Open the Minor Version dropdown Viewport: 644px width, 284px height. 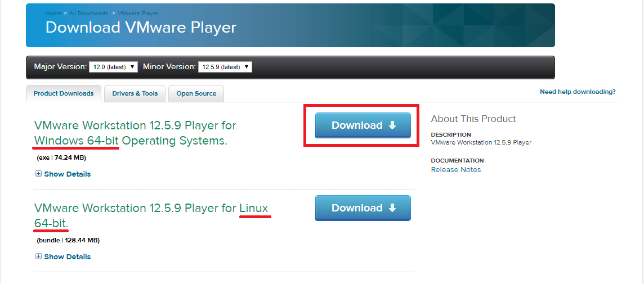[x=225, y=67]
